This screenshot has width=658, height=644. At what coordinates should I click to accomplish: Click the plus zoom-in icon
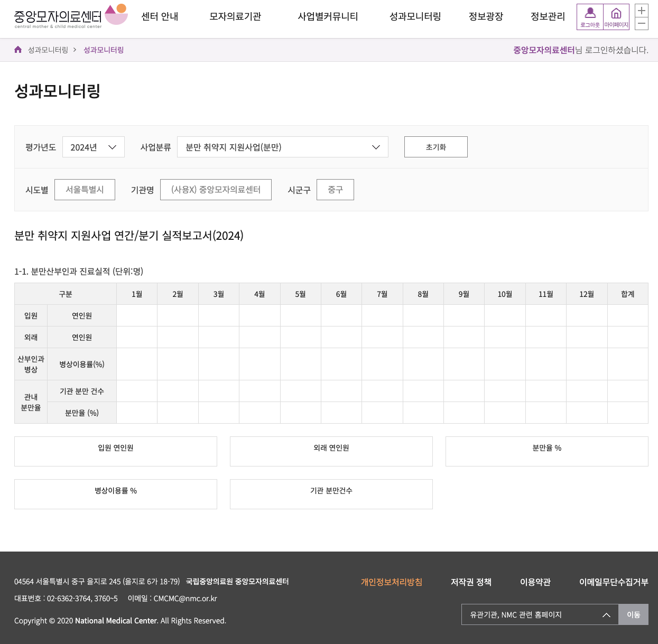coord(641,11)
